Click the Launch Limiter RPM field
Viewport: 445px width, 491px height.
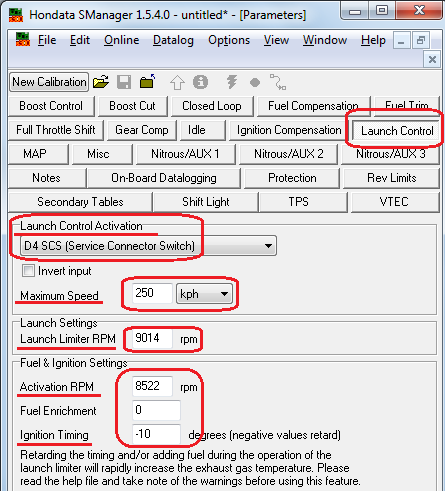(x=152, y=338)
